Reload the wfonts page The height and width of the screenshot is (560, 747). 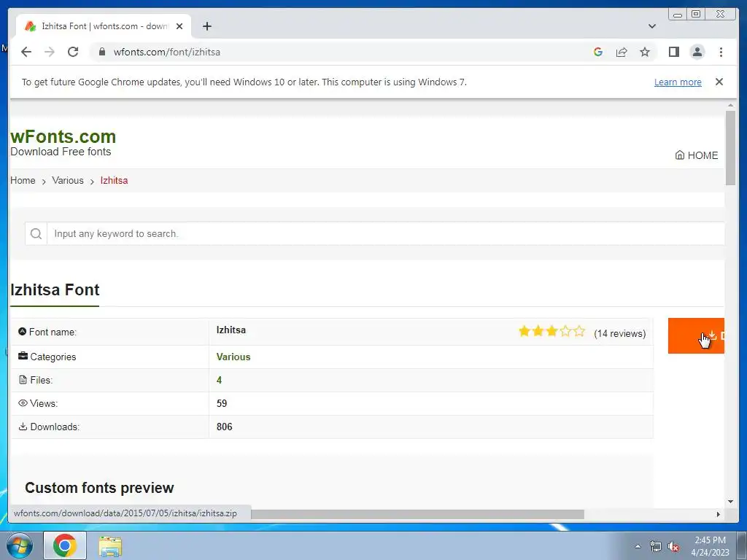pyautogui.click(x=73, y=52)
